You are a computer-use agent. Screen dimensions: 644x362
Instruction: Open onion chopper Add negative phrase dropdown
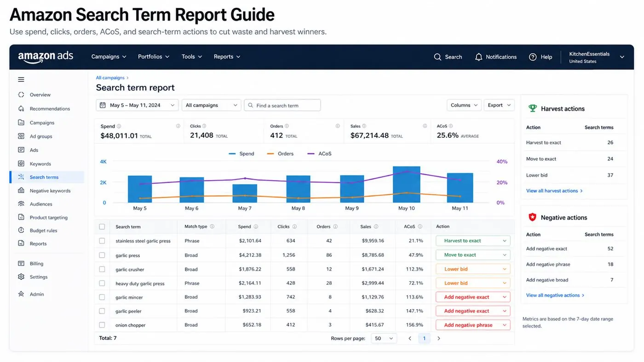pyautogui.click(x=473, y=325)
